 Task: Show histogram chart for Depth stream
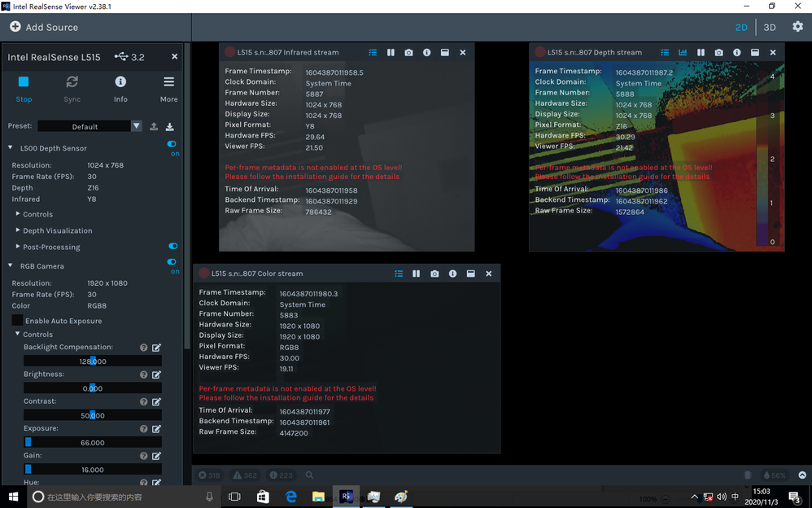click(x=683, y=52)
